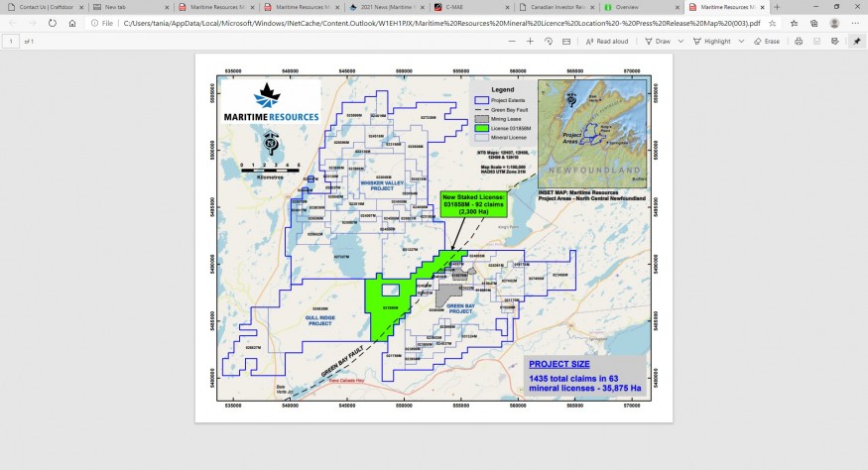Click the GREEN BAY FAULT label
Screen dimensions: 868x470
coord(342,362)
